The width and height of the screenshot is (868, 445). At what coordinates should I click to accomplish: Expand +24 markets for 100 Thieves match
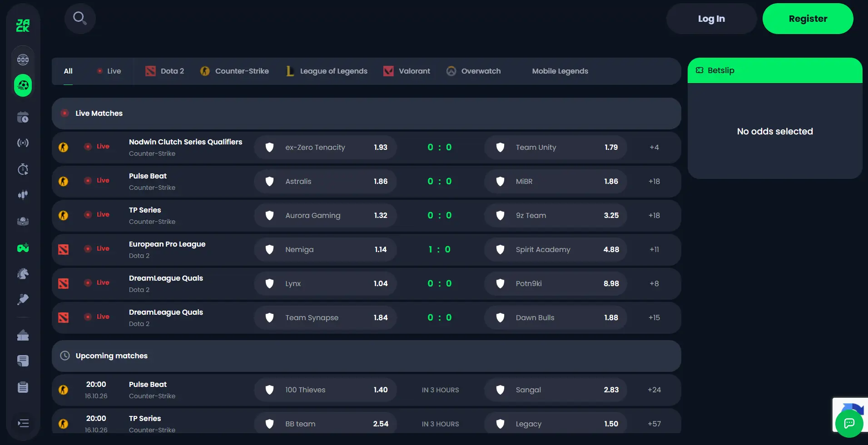tap(654, 390)
